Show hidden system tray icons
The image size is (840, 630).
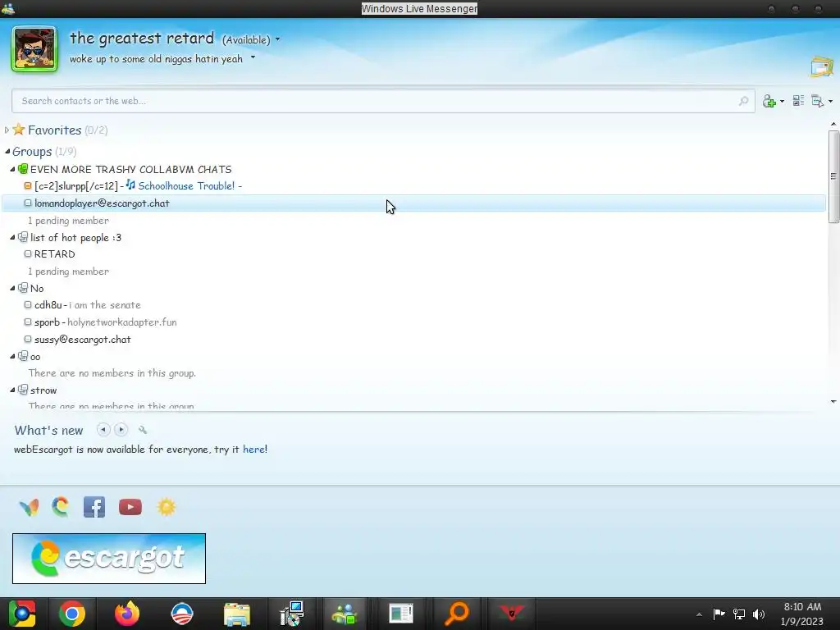699,614
